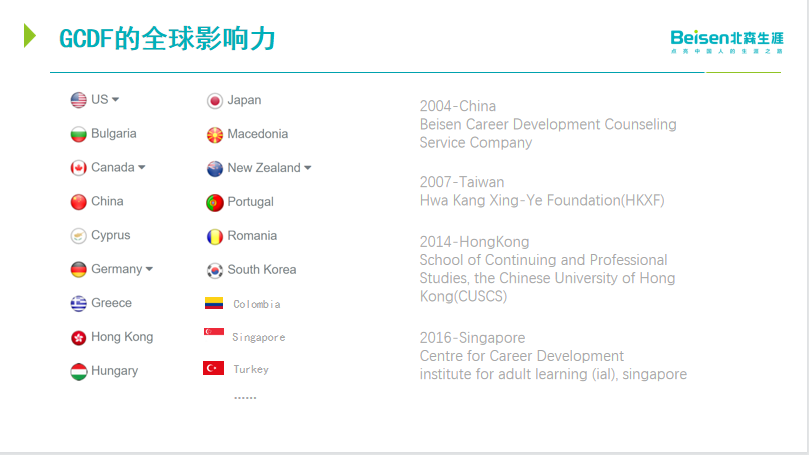Select the Romania country label
This screenshot has width=809, height=455.
pyautogui.click(x=252, y=236)
